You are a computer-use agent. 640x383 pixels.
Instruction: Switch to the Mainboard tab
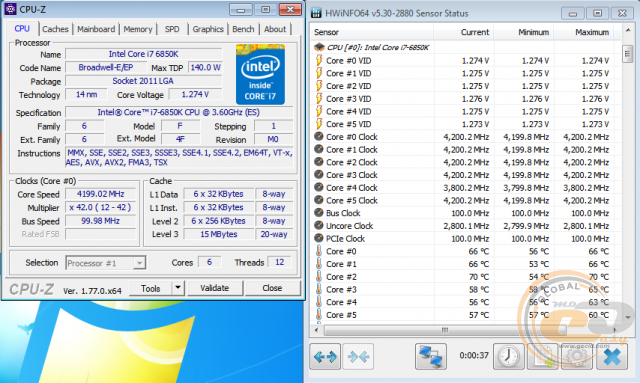96,29
